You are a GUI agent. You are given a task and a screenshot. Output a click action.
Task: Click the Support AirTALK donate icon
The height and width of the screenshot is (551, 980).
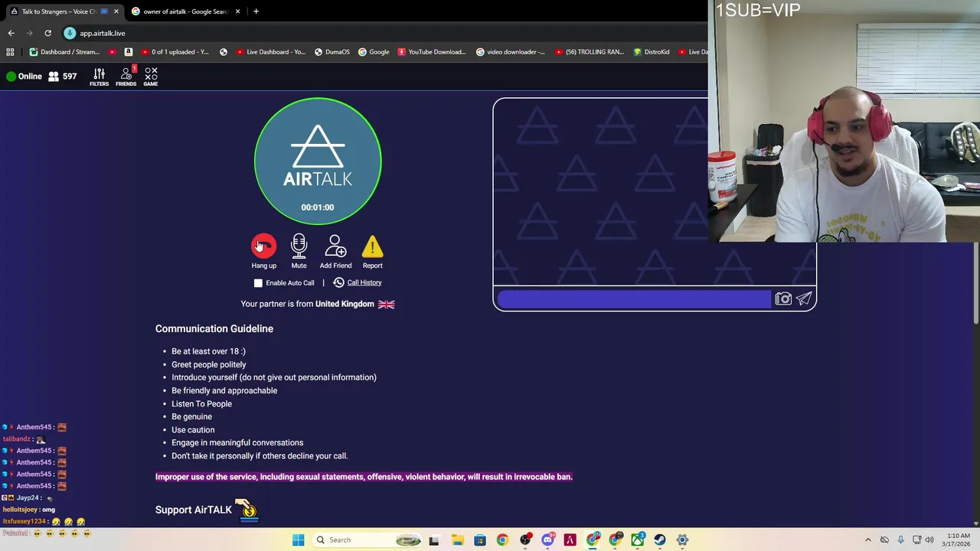(247, 510)
